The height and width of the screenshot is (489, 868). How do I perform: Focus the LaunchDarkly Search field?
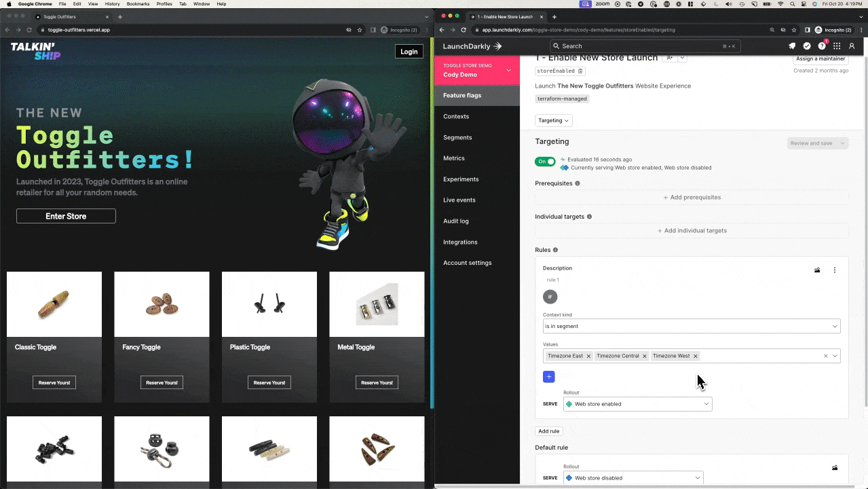(x=644, y=46)
